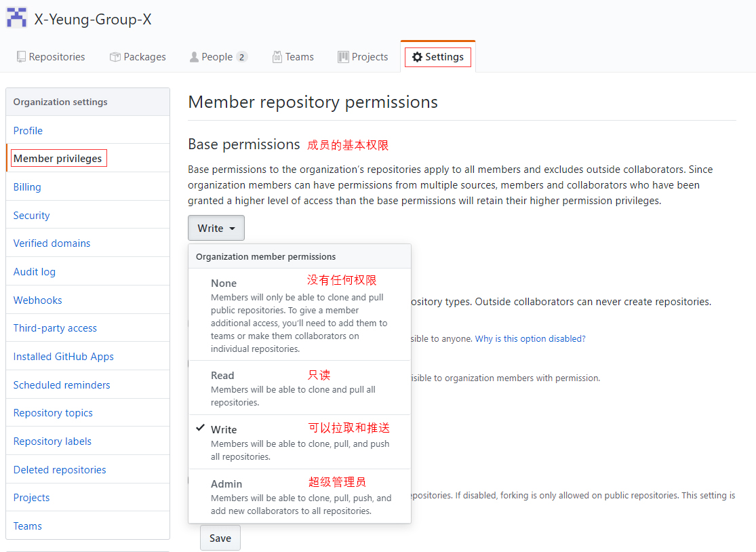Open the Write base permissions dropdown
This screenshot has width=756, height=552.
[x=216, y=228]
